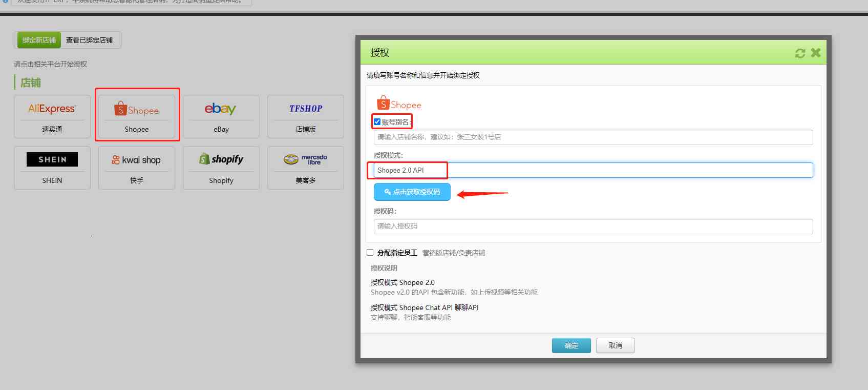Switch to the 绑定新店铺 tab
The image size is (868, 390).
click(x=39, y=40)
